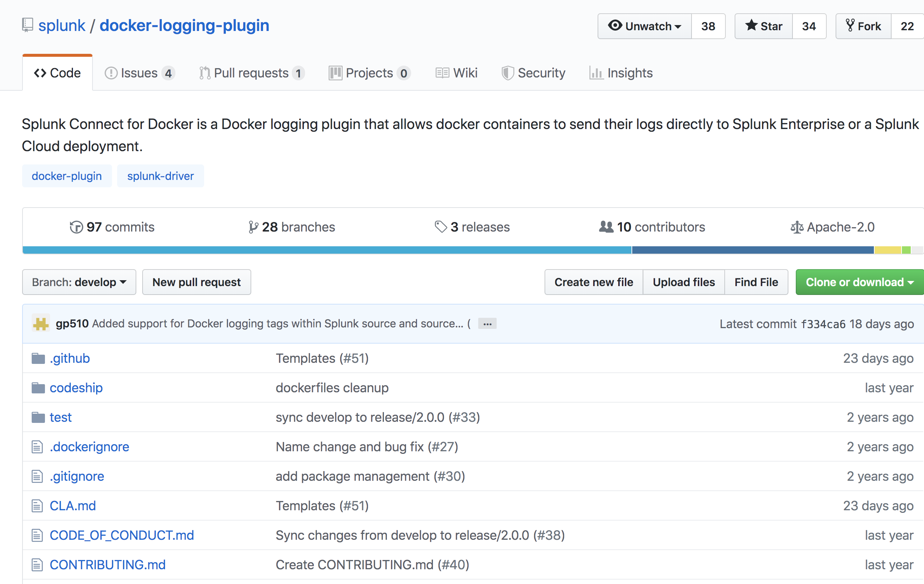Click the Upload files button
Screen dimensions: 924x584
pyautogui.click(x=684, y=282)
